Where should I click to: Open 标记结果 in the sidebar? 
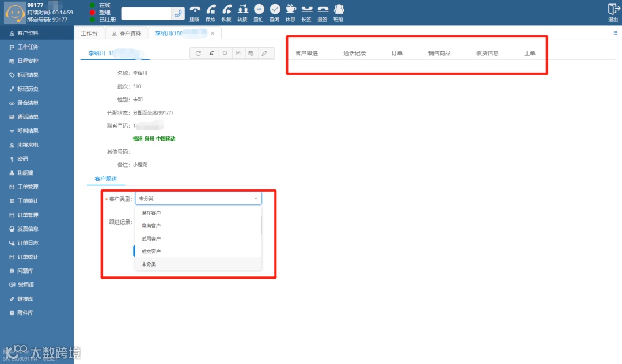click(37, 74)
